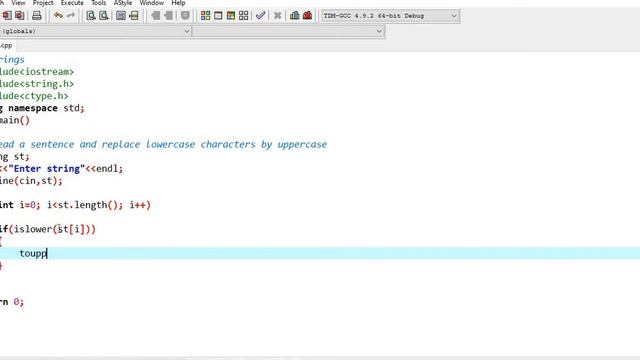Click the red Delete Profiling Information icon

307,16
